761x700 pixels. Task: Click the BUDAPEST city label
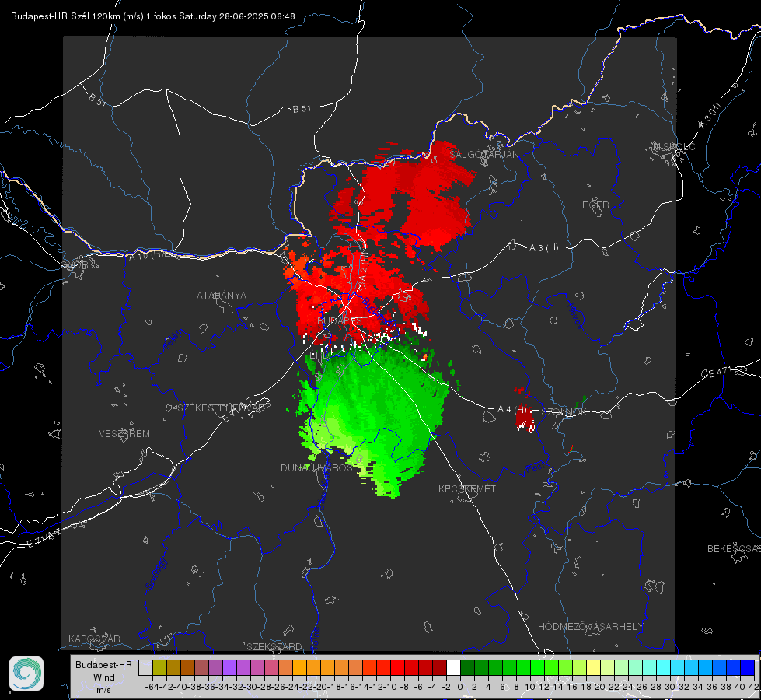click(342, 321)
